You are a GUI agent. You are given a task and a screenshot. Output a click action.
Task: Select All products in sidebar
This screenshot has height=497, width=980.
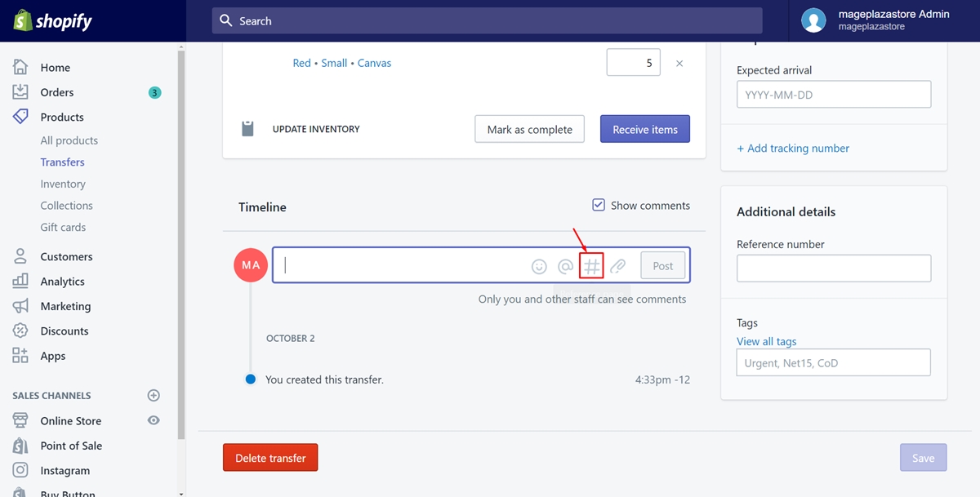[69, 140]
